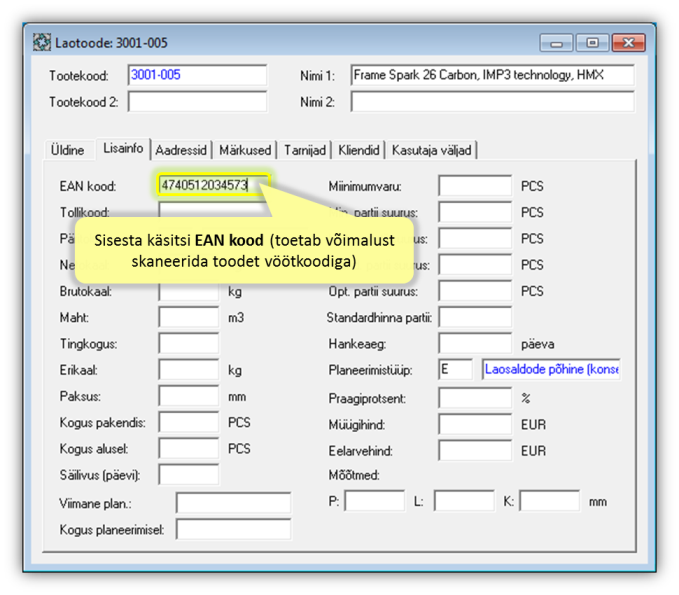Click the Kogus planeerimisel field
The height and width of the screenshot is (595, 679).
pyautogui.click(x=233, y=530)
